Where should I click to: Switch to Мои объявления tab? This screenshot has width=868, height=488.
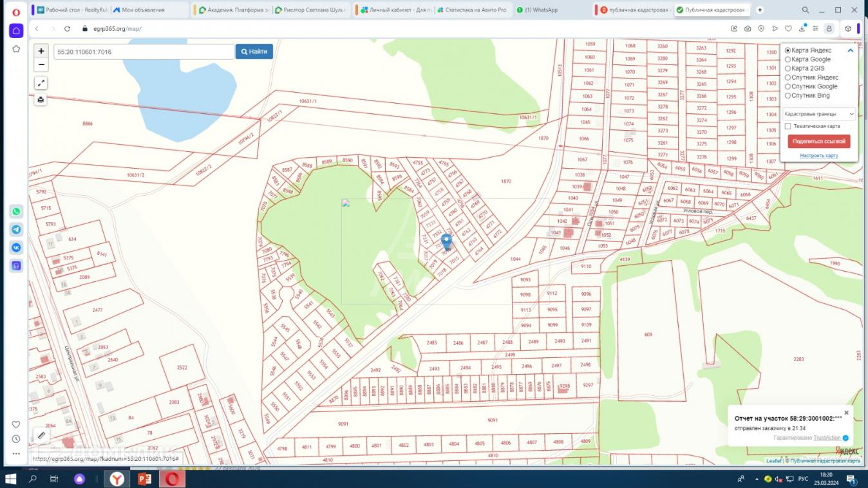143,10
